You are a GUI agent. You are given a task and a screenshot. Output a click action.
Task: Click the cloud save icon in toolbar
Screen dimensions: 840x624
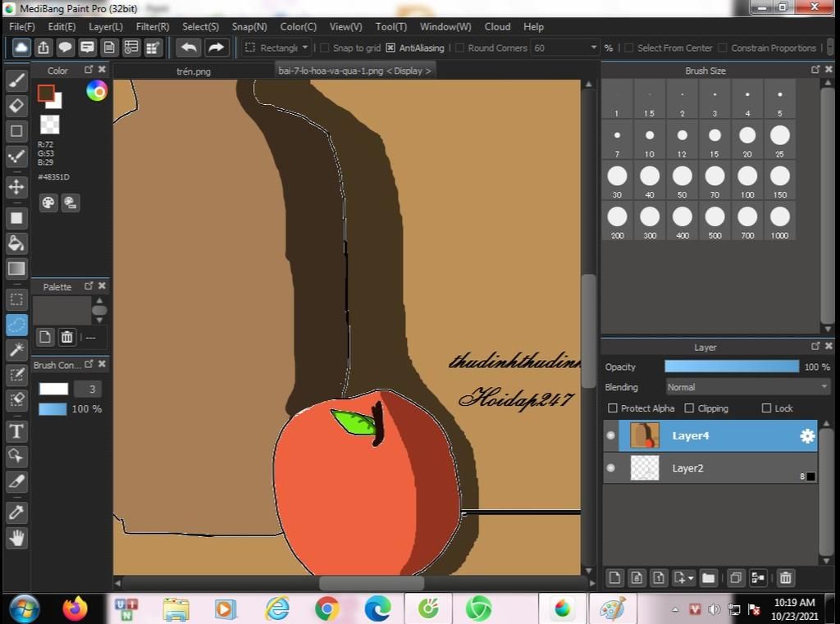21,48
